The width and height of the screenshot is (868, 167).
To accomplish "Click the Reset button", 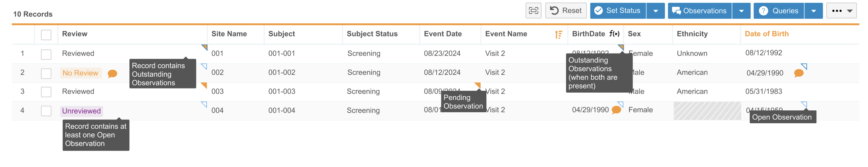I will 566,11.
